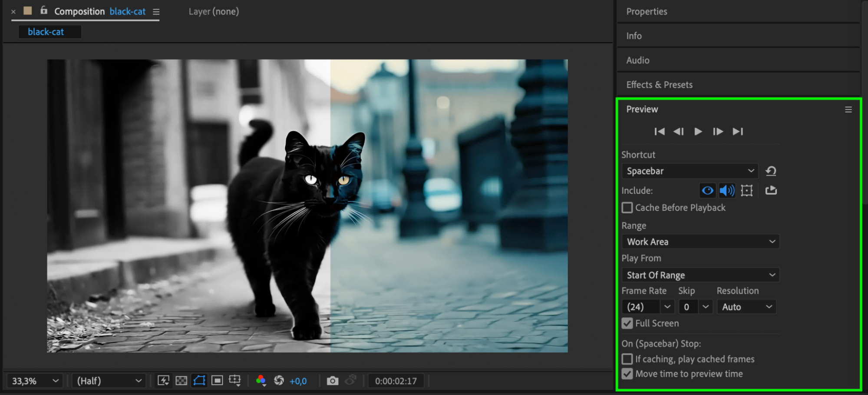Toggle the transparency grid checkerboard icon
The height and width of the screenshot is (395, 868).
pyautogui.click(x=181, y=381)
